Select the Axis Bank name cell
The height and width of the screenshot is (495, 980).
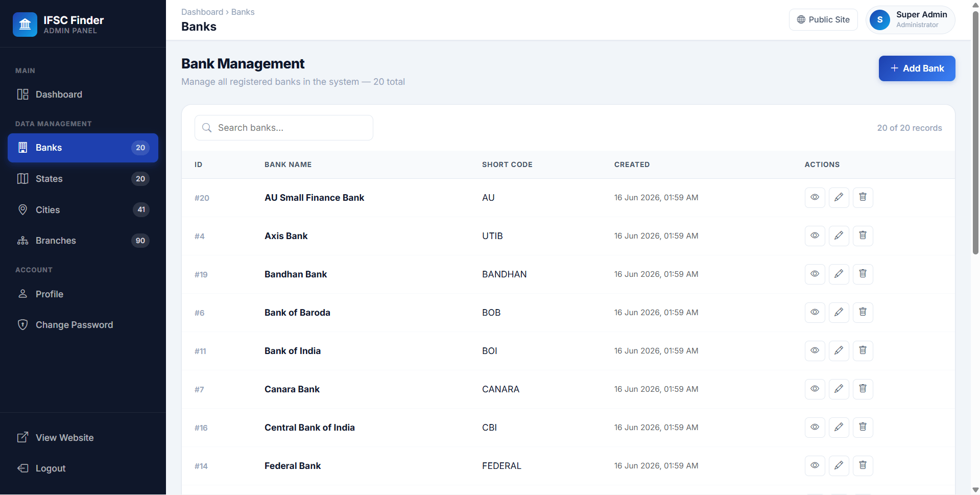[286, 236]
